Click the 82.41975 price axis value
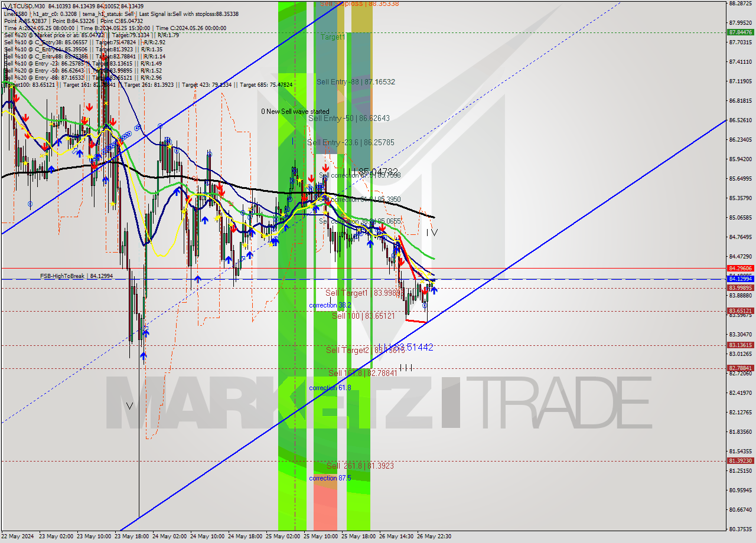The height and width of the screenshot is (543, 756). 740,393
